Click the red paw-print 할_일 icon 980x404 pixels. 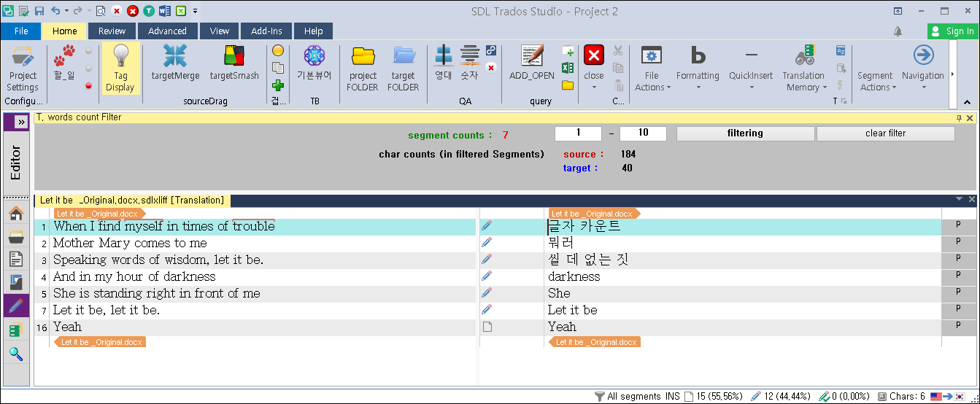pos(64,62)
